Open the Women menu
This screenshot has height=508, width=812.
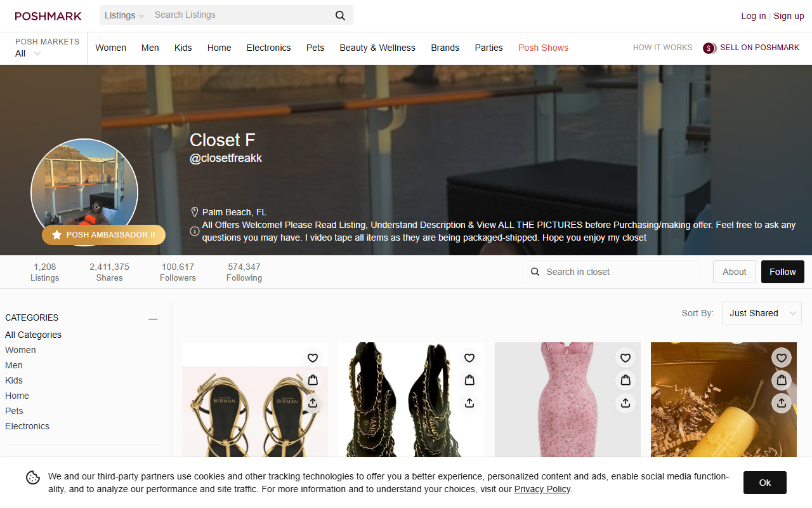(111, 48)
